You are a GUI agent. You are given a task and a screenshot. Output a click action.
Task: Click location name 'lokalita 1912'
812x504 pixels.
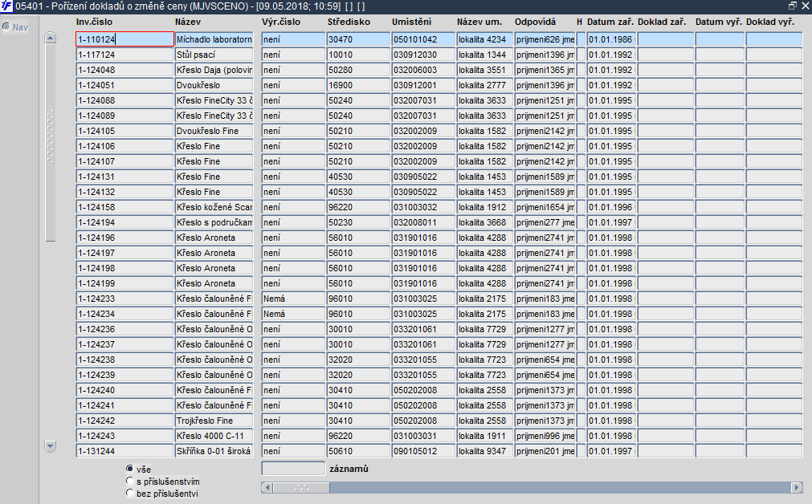point(485,207)
